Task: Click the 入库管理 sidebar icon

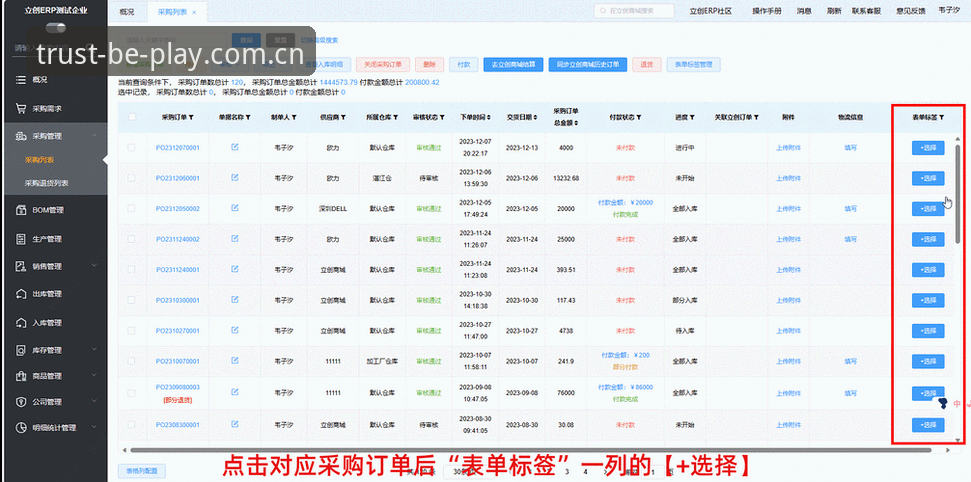Action: [x=21, y=323]
